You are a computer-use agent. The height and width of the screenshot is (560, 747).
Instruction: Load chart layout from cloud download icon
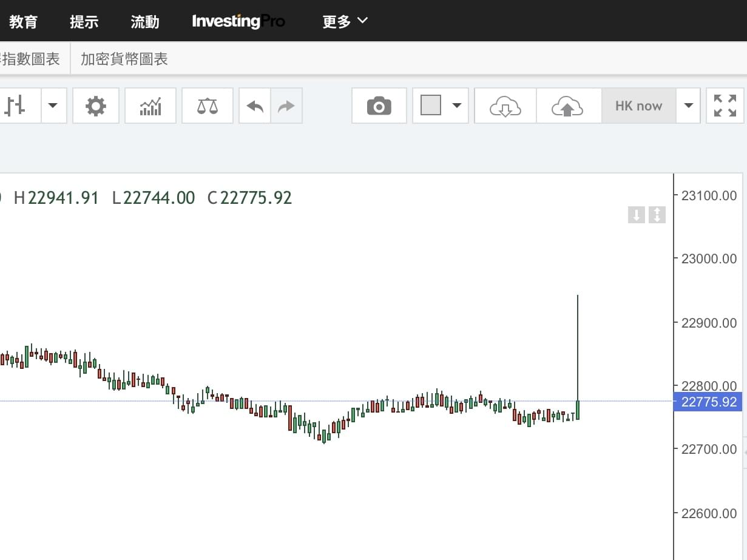point(505,106)
